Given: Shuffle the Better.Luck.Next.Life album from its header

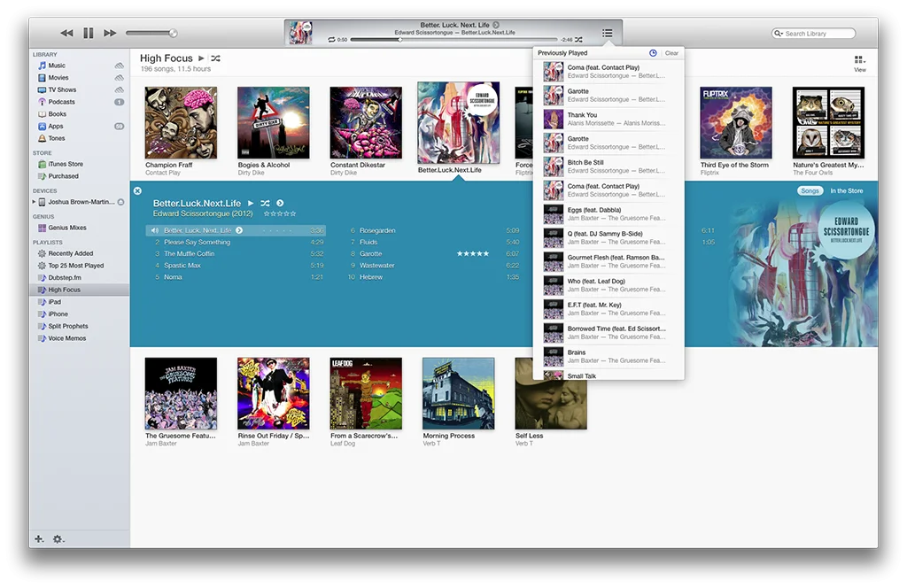Looking at the screenshot, I should coord(265,203).
